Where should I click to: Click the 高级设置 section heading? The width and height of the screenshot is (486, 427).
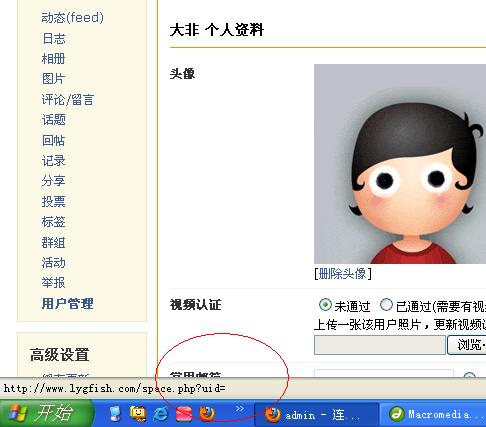click(60, 355)
